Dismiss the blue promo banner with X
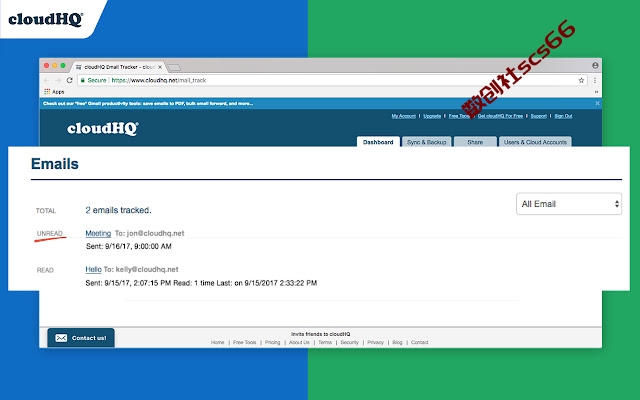Screen dimensions: 640x400 [x=597, y=103]
